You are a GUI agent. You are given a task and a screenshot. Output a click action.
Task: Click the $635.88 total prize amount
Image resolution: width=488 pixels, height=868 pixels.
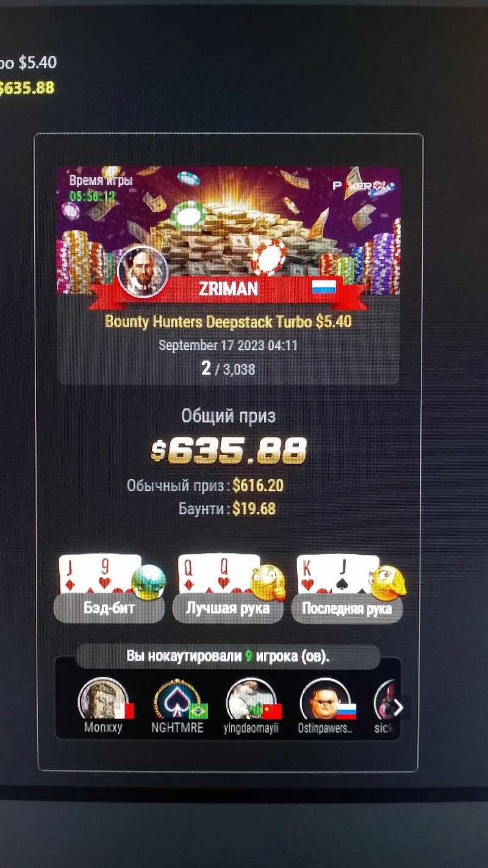point(228,451)
